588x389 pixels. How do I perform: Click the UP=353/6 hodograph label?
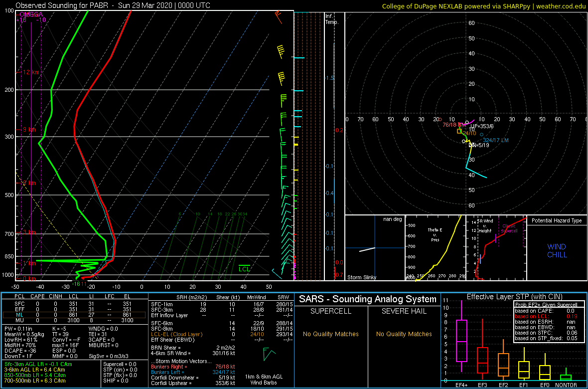pyautogui.click(x=481, y=126)
